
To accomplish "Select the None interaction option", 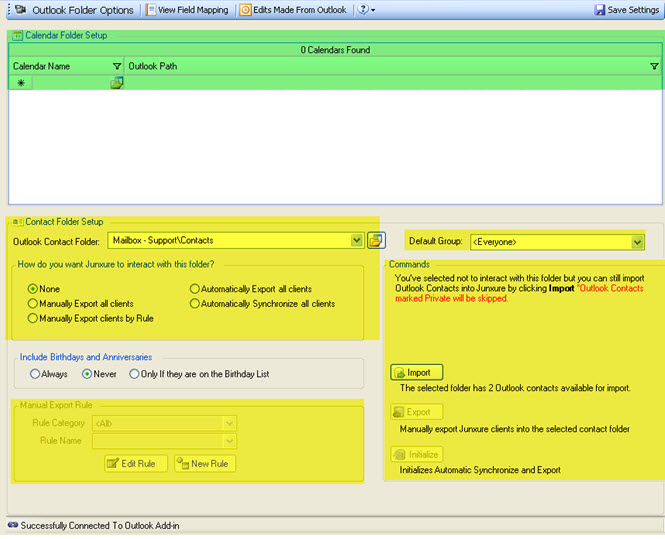I will point(44,289).
